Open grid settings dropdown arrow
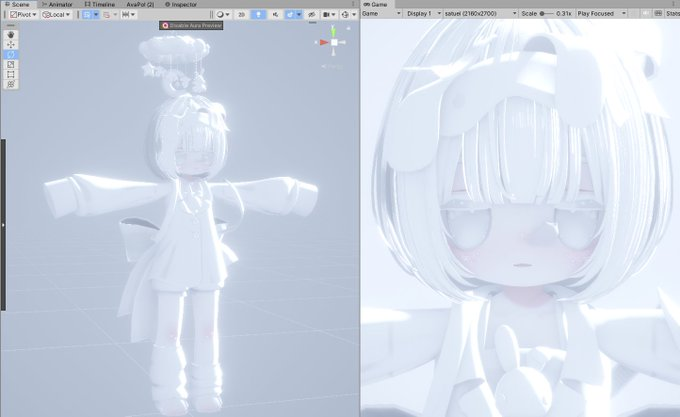Viewport: 680px width, 417px height. 96,15
